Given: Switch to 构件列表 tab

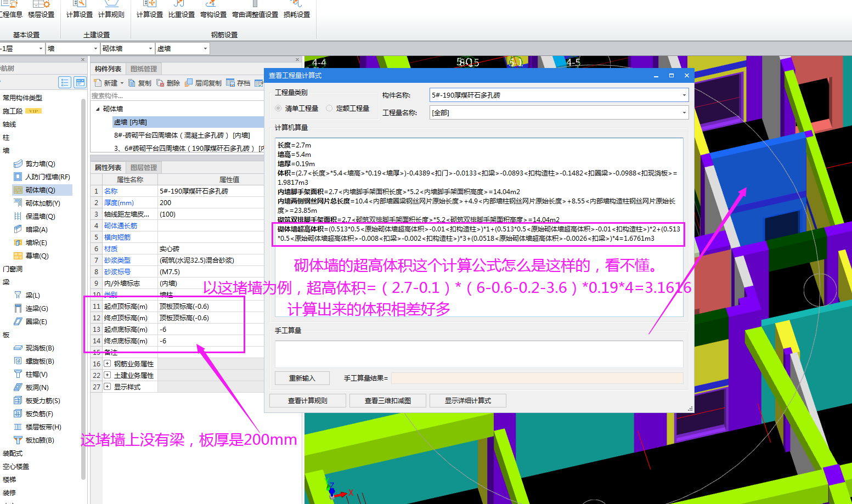Looking at the screenshot, I should click(x=108, y=69).
